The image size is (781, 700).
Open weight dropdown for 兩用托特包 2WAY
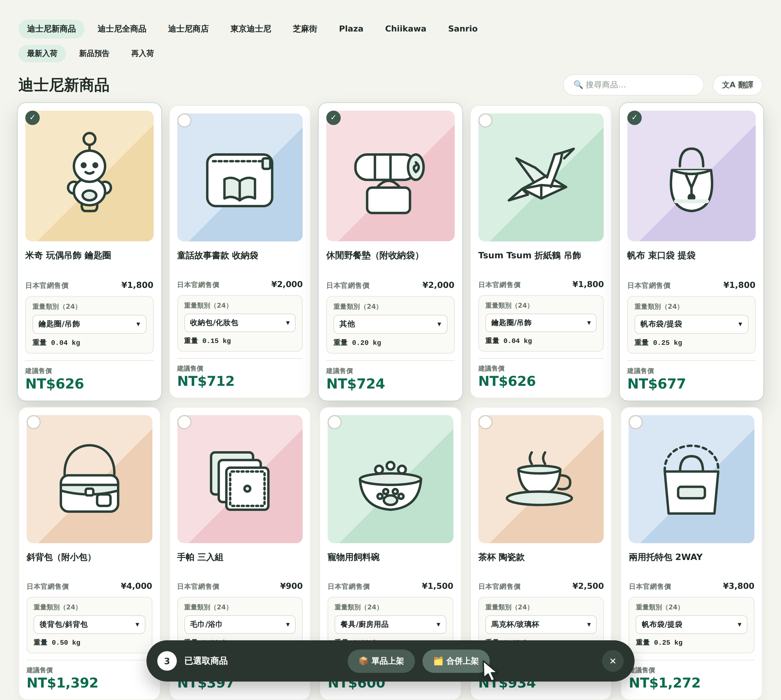(x=691, y=624)
